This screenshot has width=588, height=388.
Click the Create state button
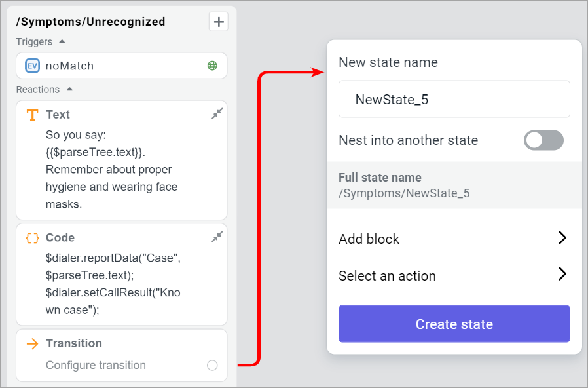(x=454, y=324)
